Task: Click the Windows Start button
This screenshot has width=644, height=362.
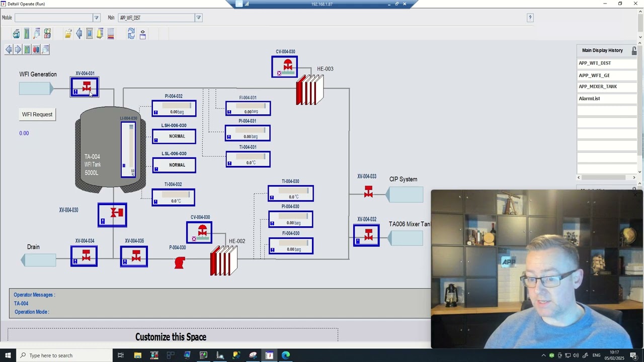Action: 8,355
